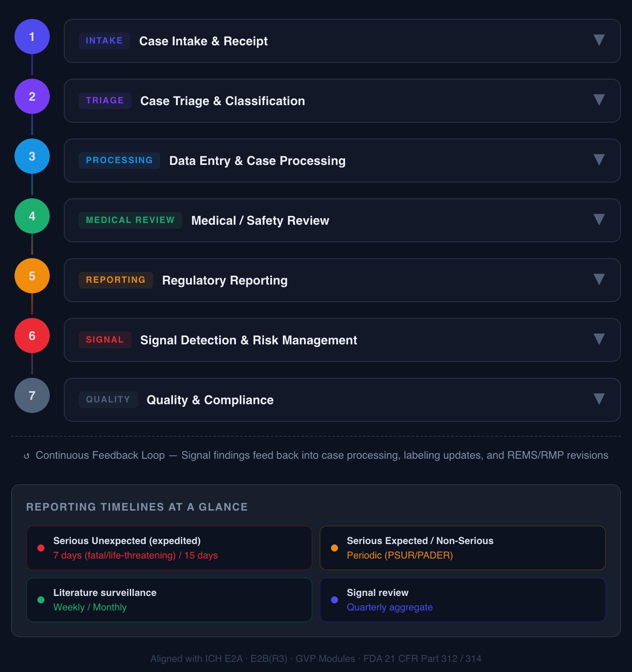
Task: Click the gray step 7 circle
Action: [x=32, y=395]
